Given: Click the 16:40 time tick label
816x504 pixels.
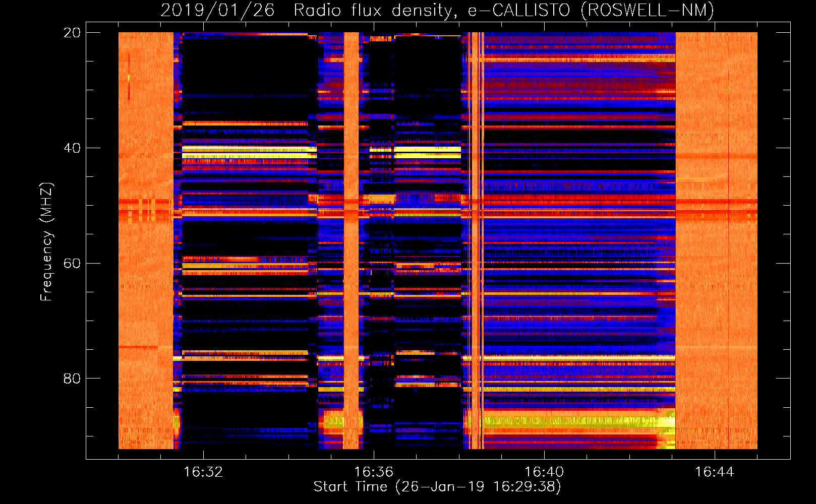Looking at the screenshot, I should click(x=544, y=472).
